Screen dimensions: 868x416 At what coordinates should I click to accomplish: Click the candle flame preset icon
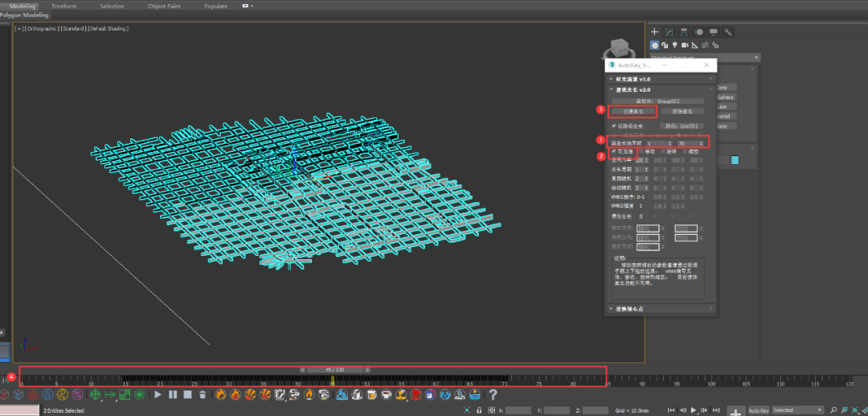pyautogui.click(x=309, y=394)
